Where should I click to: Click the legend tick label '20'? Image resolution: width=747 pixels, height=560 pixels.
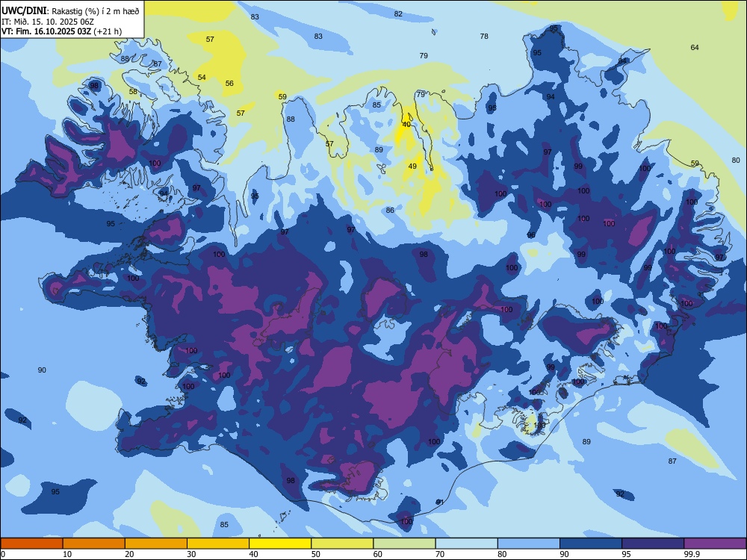[x=129, y=554]
